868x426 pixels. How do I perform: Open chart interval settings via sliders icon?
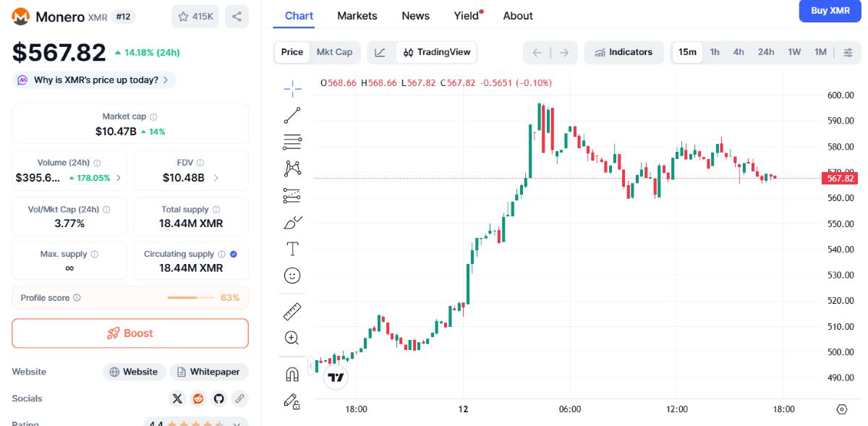coord(848,51)
